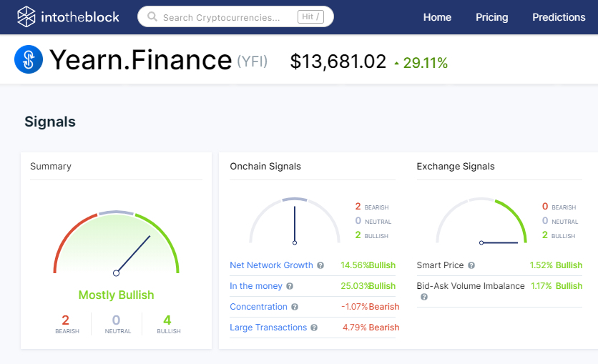Screen dimensions: 598x364
Task: Click the Yearn.Finance title text
Action: (141, 60)
